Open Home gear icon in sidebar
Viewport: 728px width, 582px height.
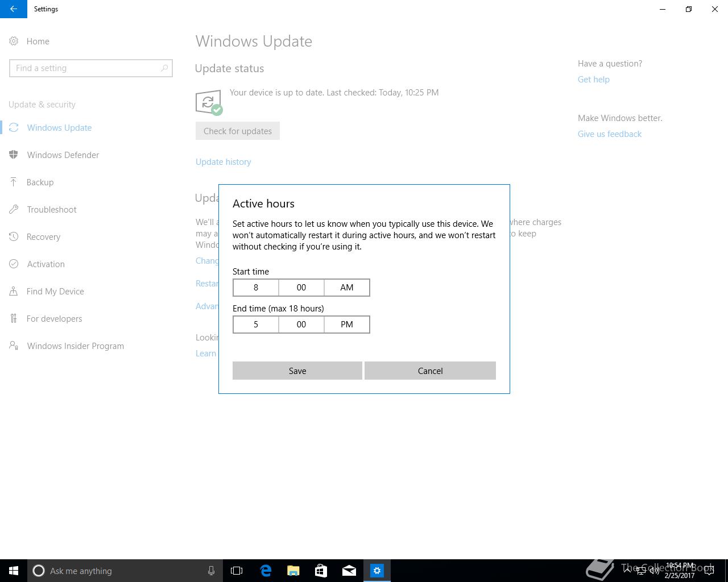[x=14, y=41]
